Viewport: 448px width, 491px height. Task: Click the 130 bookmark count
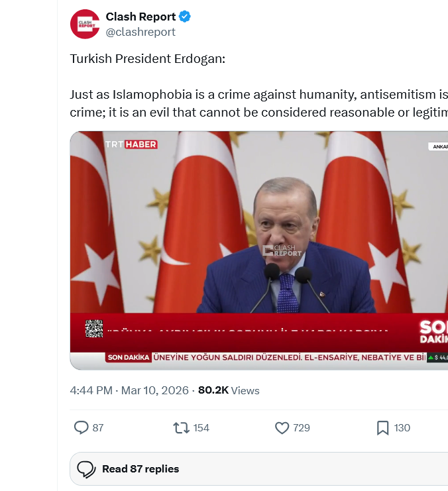click(402, 428)
